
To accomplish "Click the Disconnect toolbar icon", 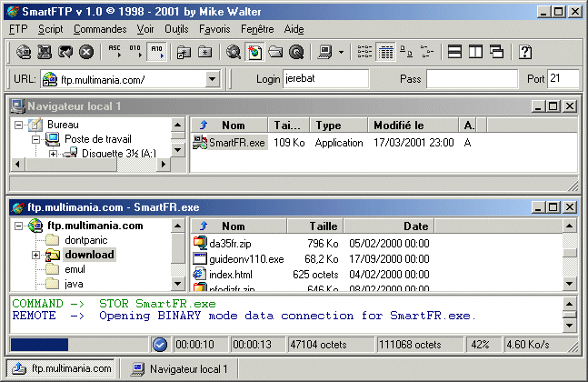I will tap(45, 52).
